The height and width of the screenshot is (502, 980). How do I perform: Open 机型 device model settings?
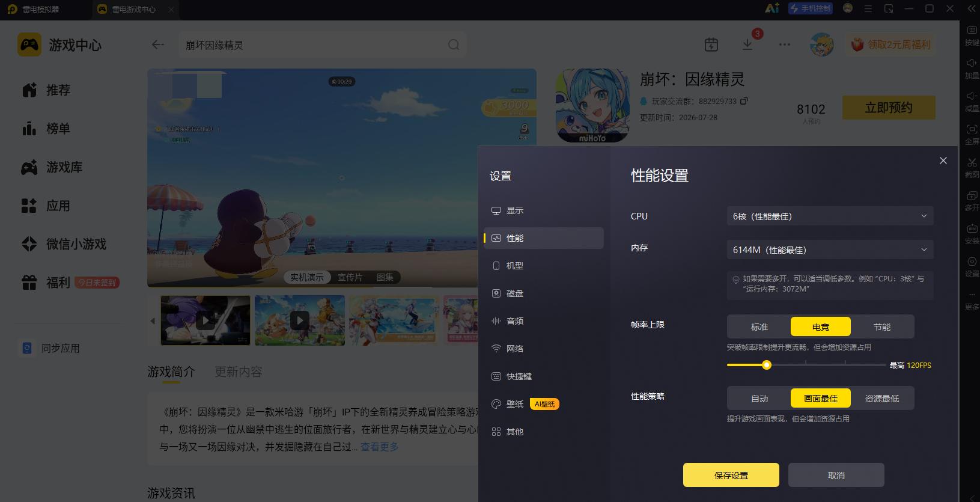point(544,266)
